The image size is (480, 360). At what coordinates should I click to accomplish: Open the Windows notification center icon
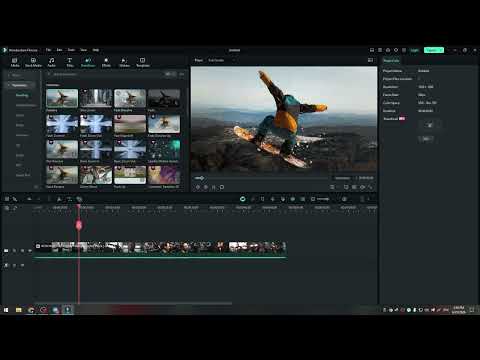tap(472, 310)
